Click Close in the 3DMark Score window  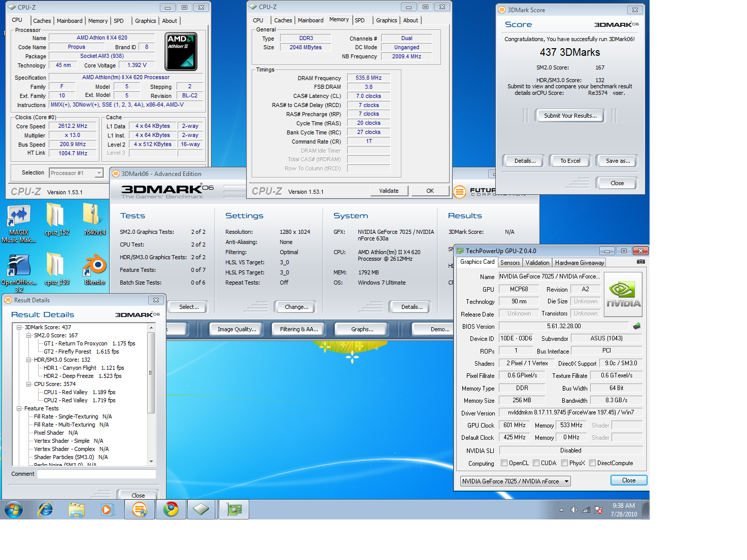click(x=617, y=183)
